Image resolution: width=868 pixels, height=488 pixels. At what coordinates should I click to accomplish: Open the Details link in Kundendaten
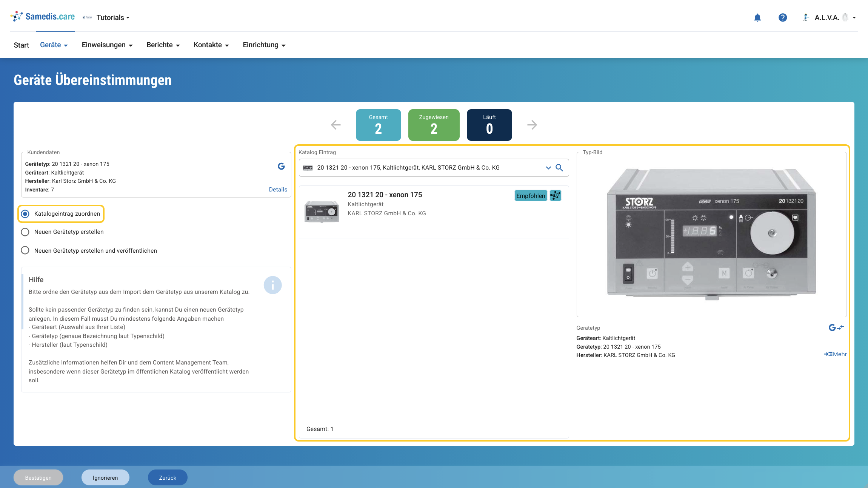tap(278, 190)
